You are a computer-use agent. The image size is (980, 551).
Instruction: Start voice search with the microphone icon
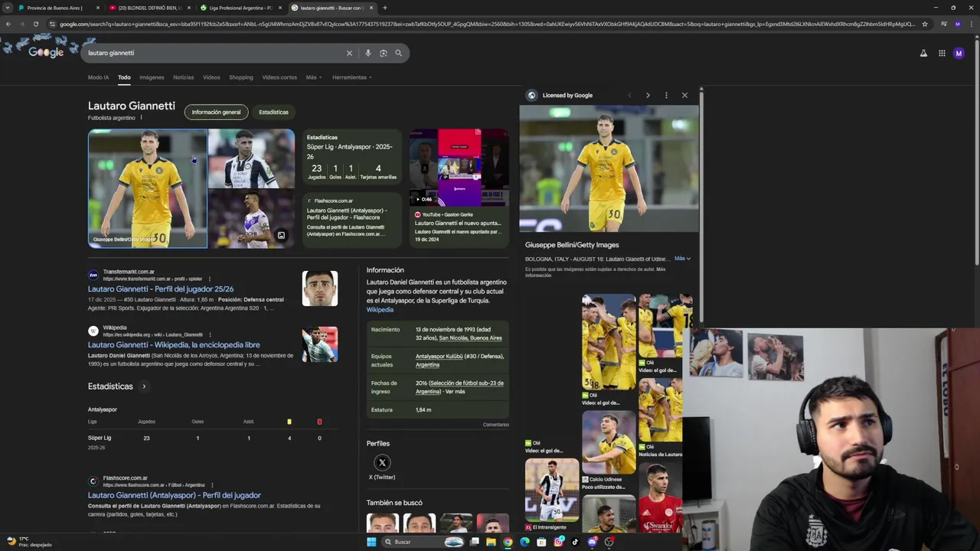[x=368, y=53]
